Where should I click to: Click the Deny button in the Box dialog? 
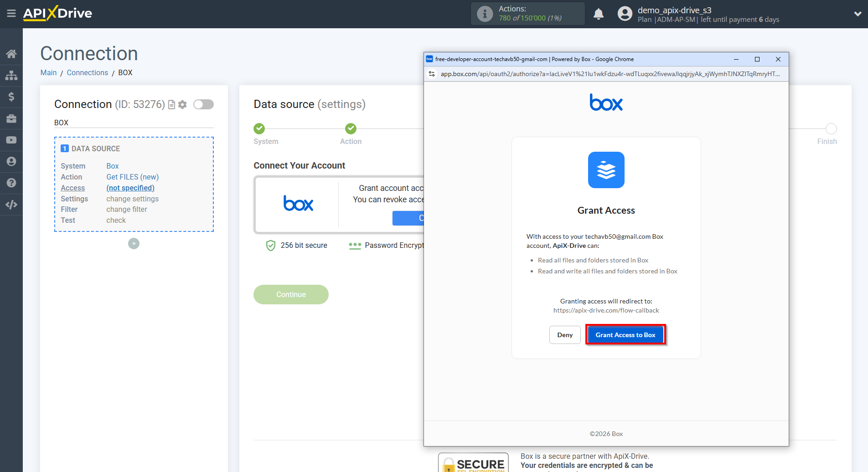coord(564,334)
